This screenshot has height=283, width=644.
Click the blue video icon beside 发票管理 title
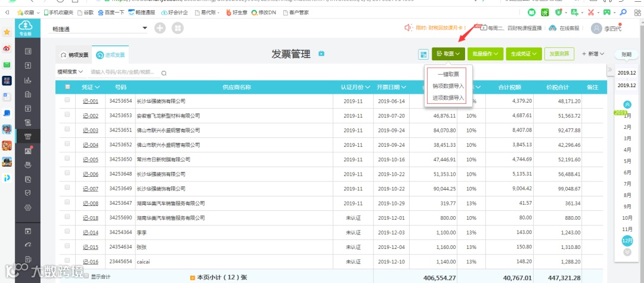coord(321,54)
